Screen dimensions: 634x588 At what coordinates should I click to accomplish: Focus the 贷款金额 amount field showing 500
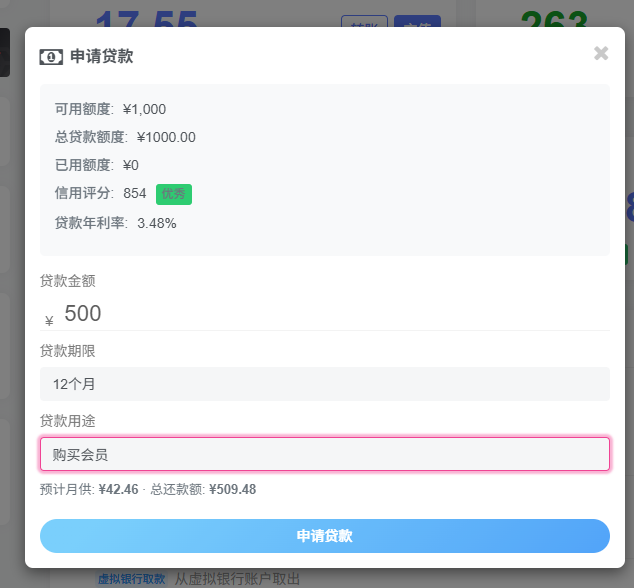[x=330, y=314]
